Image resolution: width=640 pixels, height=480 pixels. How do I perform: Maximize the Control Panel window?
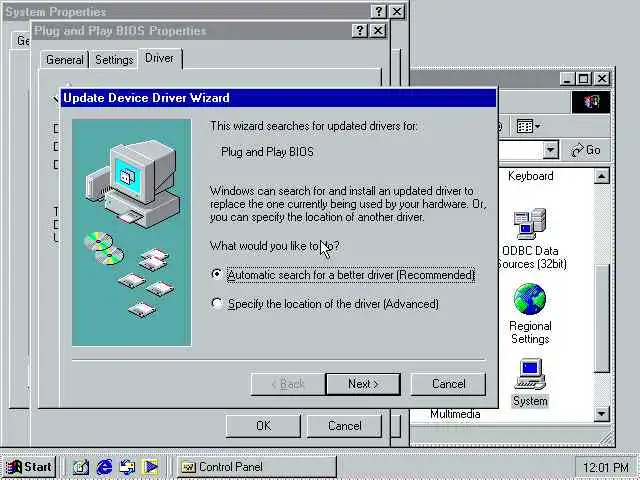point(584,78)
